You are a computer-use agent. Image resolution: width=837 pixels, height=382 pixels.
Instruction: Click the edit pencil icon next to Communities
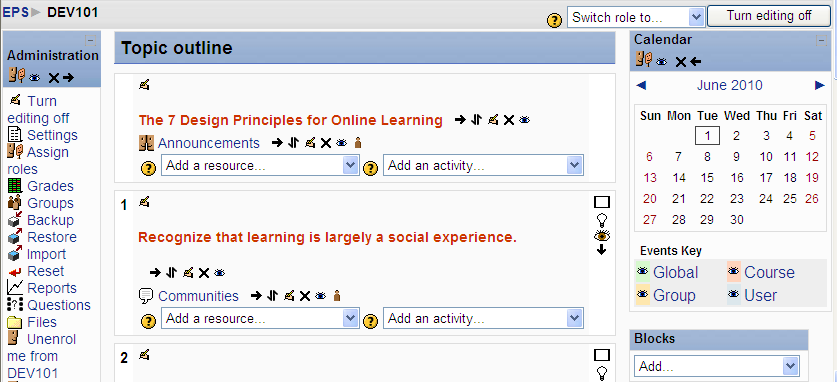point(289,296)
